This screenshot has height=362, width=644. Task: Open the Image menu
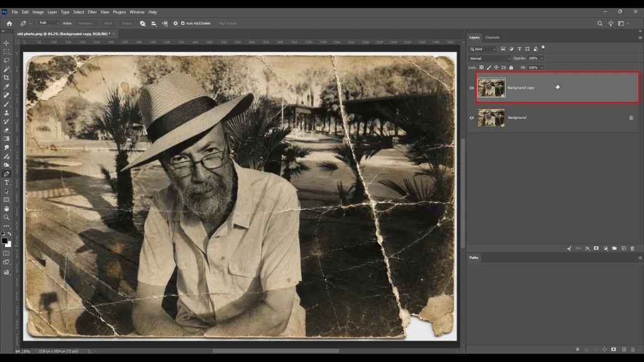38,12
